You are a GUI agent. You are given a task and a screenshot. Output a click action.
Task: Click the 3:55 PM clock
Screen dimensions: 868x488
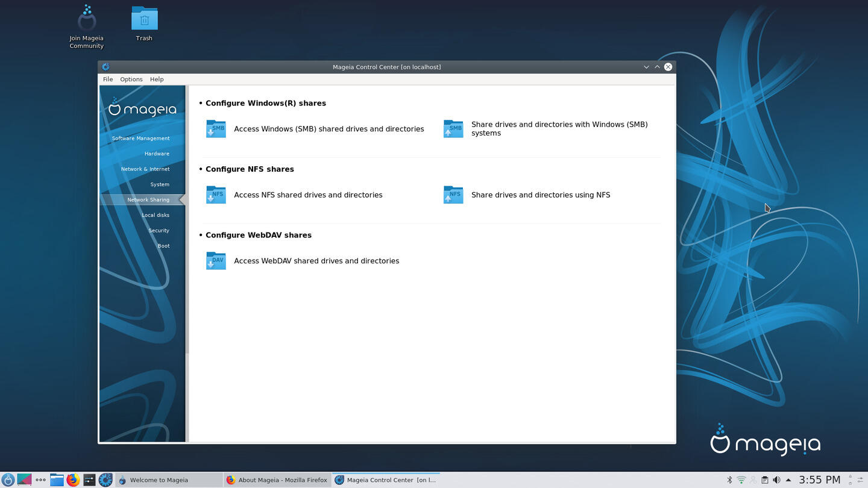(819, 480)
